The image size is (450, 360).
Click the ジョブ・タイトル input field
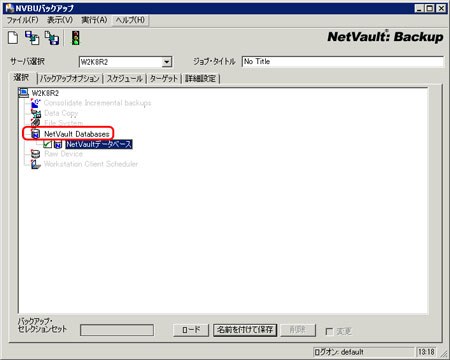click(x=343, y=62)
